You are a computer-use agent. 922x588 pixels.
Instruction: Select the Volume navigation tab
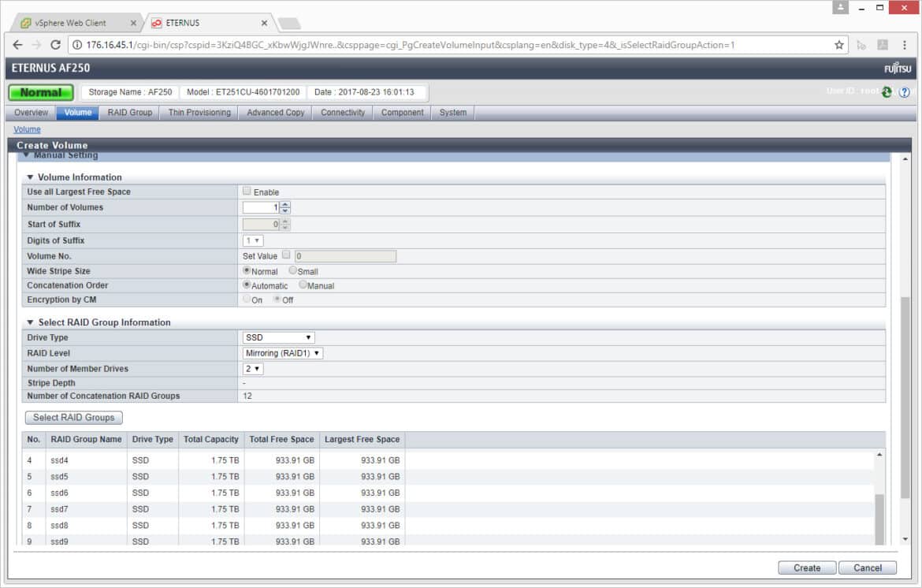(77, 112)
